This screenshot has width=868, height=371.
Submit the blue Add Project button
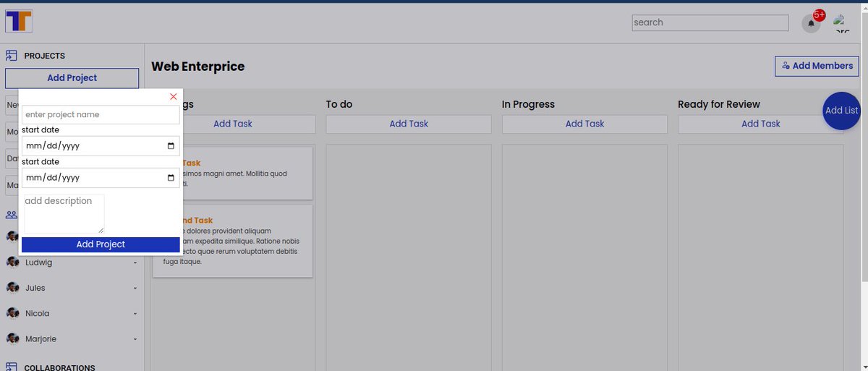101,244
